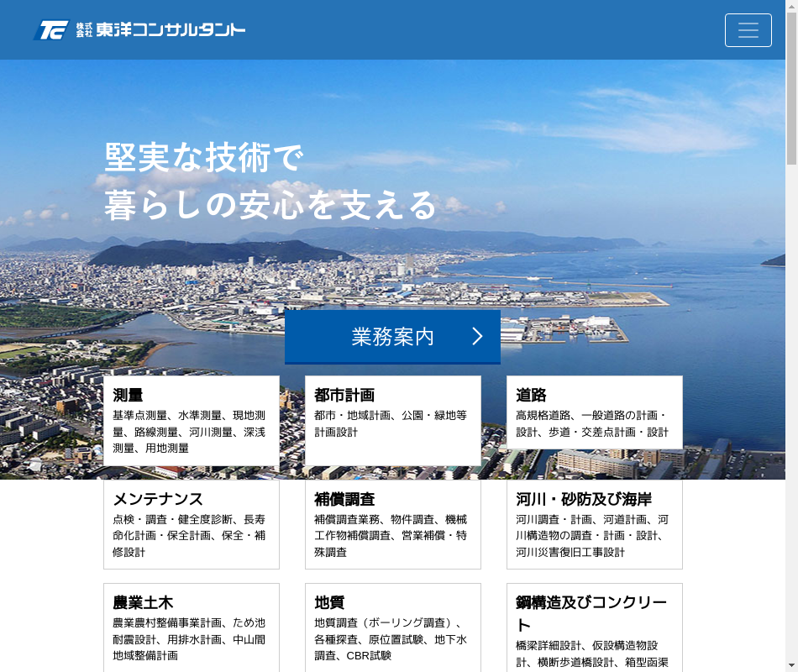Click the 業務案内 button
This screenshot has height=672, width=798.
(392, 337)
